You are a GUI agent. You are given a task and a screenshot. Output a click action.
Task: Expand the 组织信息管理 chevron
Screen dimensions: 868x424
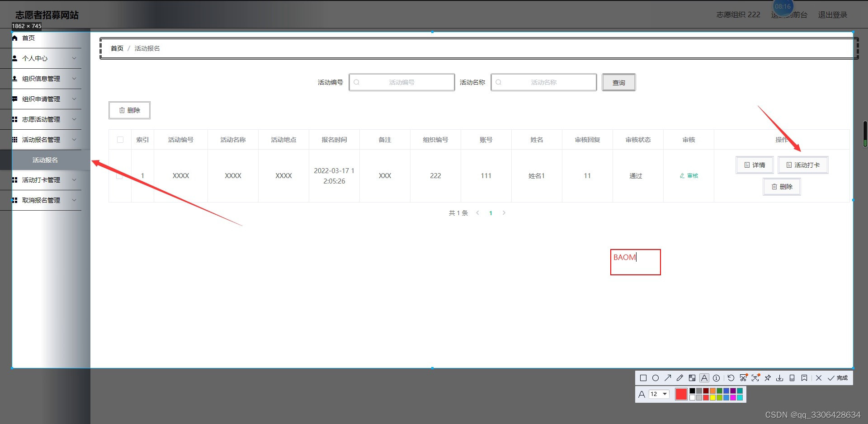[x=74, y=79]
